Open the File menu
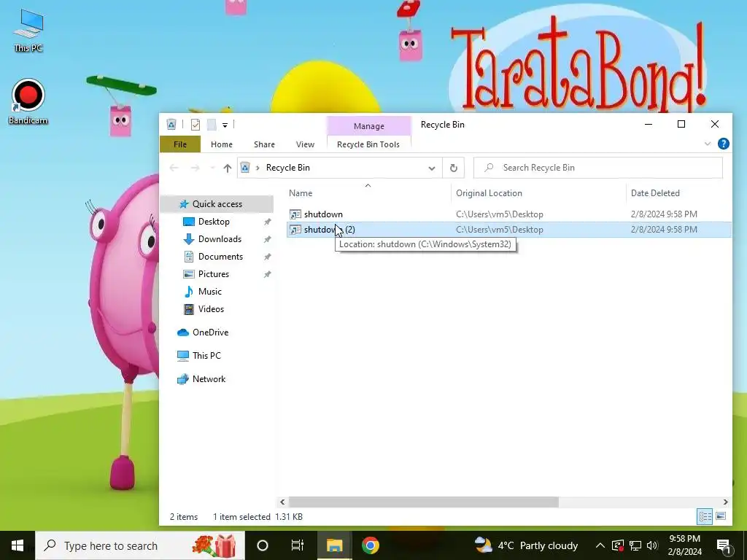The width and height of the screenshot is (747, 560). coord(180,144)
